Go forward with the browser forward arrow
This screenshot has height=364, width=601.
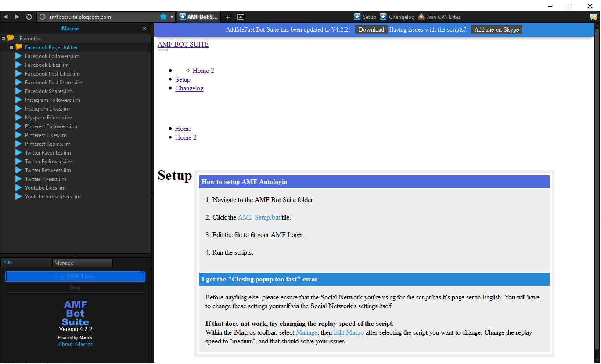tap(17, 17)
